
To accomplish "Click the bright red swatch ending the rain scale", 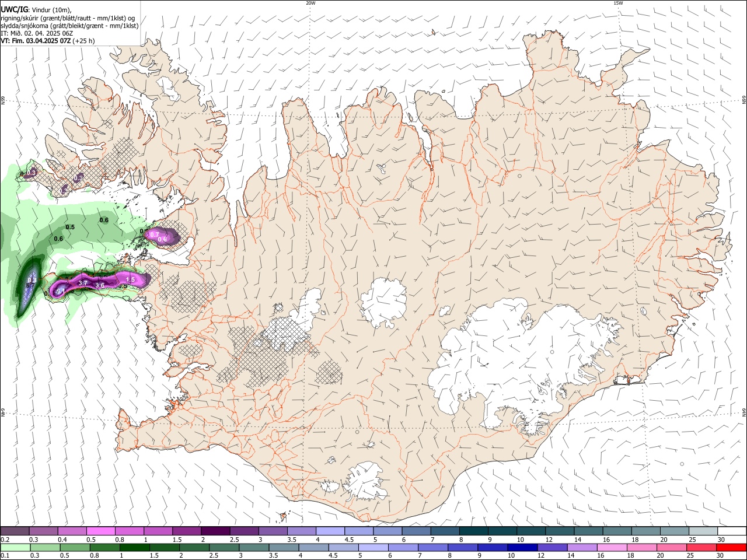I will (731, 547).
